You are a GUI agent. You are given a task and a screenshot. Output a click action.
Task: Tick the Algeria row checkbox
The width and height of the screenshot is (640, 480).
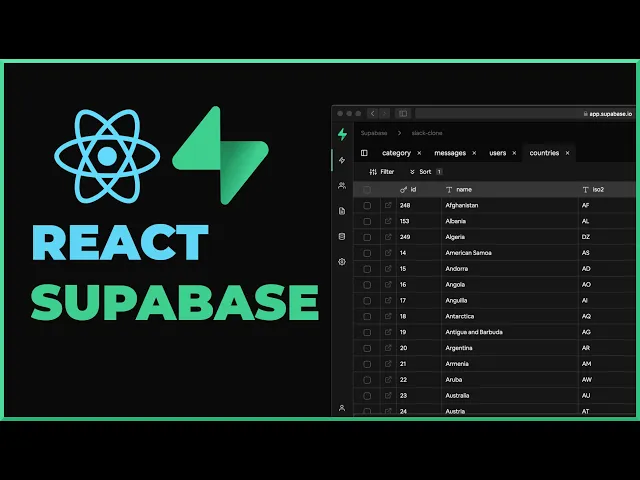click(x=367, y=238)
